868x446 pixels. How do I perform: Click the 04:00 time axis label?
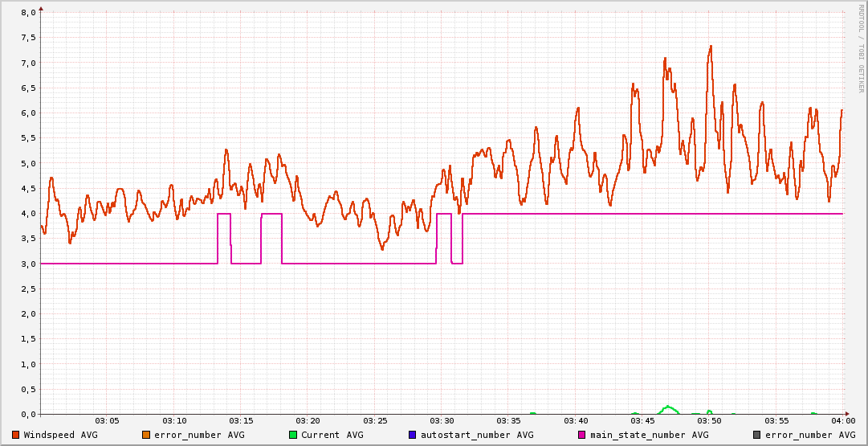pyautogui.click(x=843, y=421)
